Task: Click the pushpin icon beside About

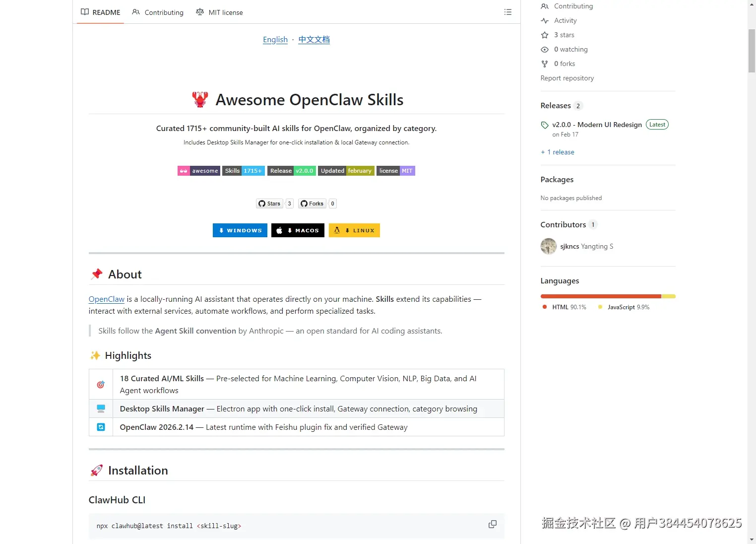Action: click(x=97, y=274)
